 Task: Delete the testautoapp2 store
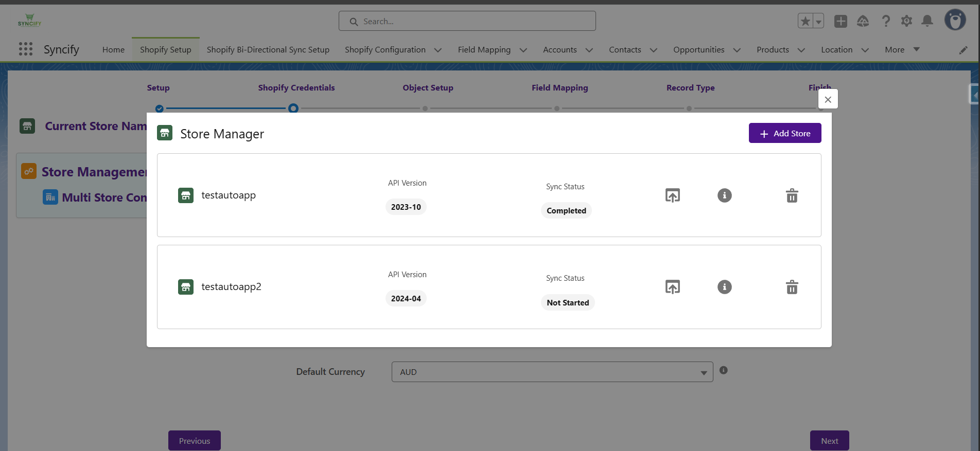click(x=792, y=287)
